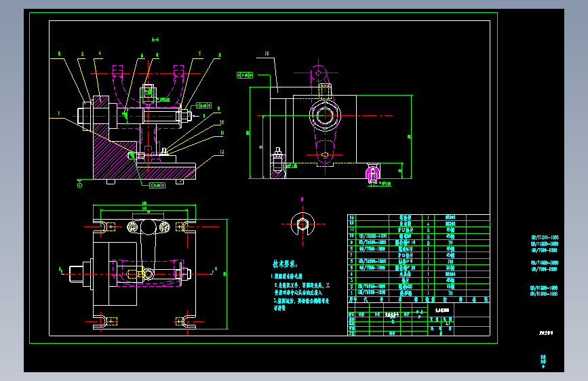Click section cut marker A left of plan view

[x=60, y=269]
